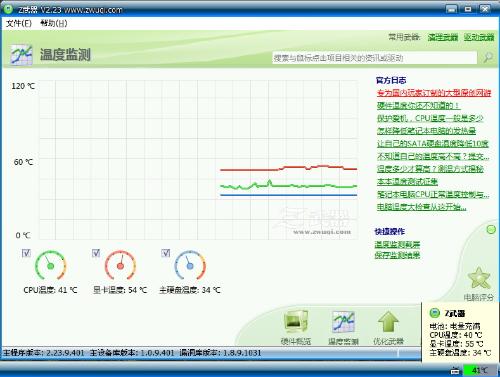Open the 电脑温度大检查 link
Screen dimensions: 500x377
(421, 207)
